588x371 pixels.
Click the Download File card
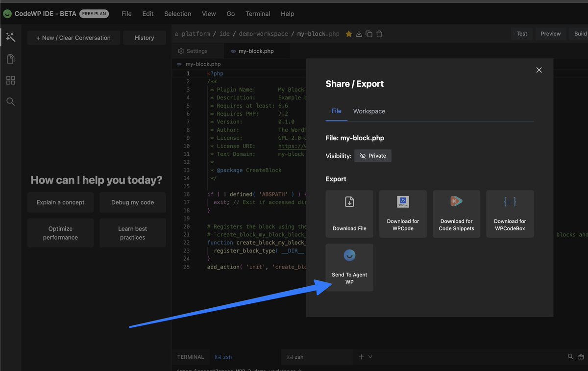coord(349,214)
